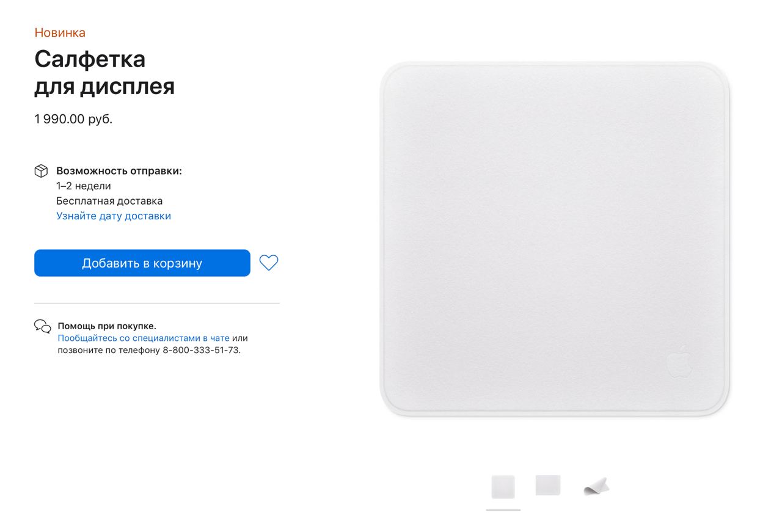Click the orange 'Новинка' label
Image resolution: width=782 pixels, height=532 pixels.
point(60,32)
